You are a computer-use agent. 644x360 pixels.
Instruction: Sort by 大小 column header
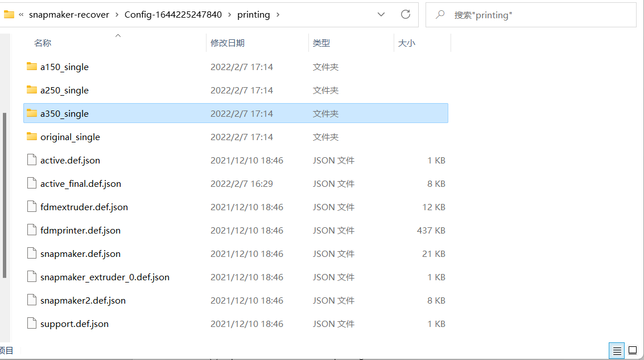click(407, 43)
